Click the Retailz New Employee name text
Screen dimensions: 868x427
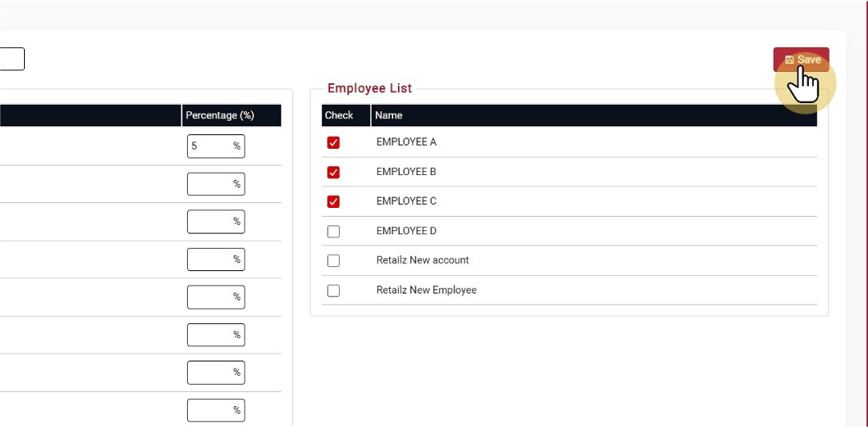click(x=426, y=290)
